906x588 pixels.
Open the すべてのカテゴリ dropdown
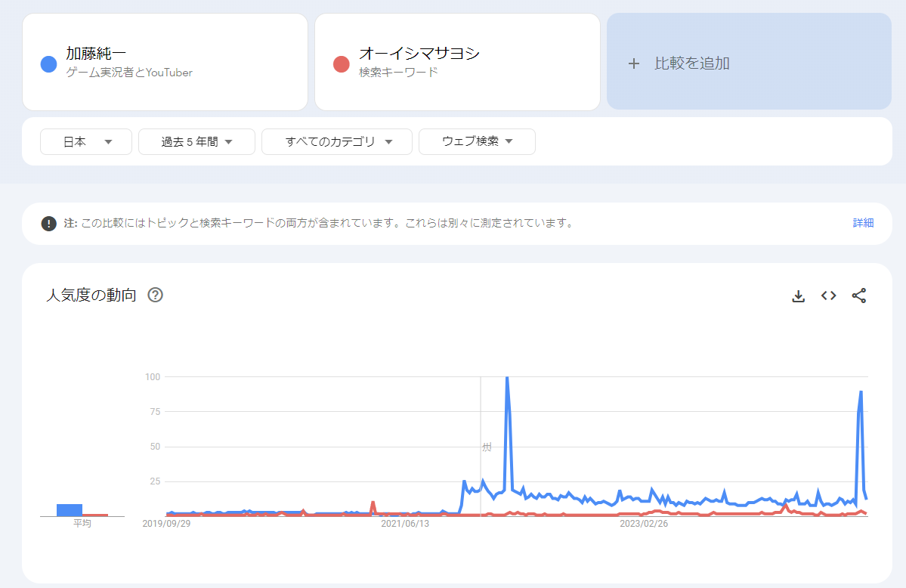(x=337, y=141)
